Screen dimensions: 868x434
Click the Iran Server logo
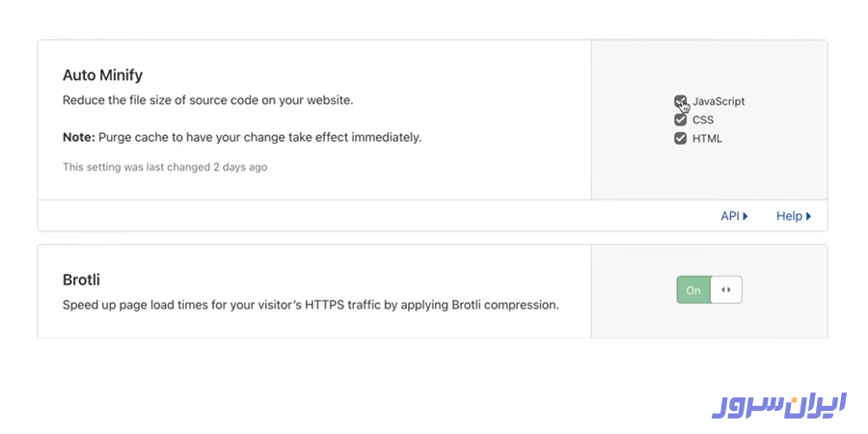tap(779, 403)
